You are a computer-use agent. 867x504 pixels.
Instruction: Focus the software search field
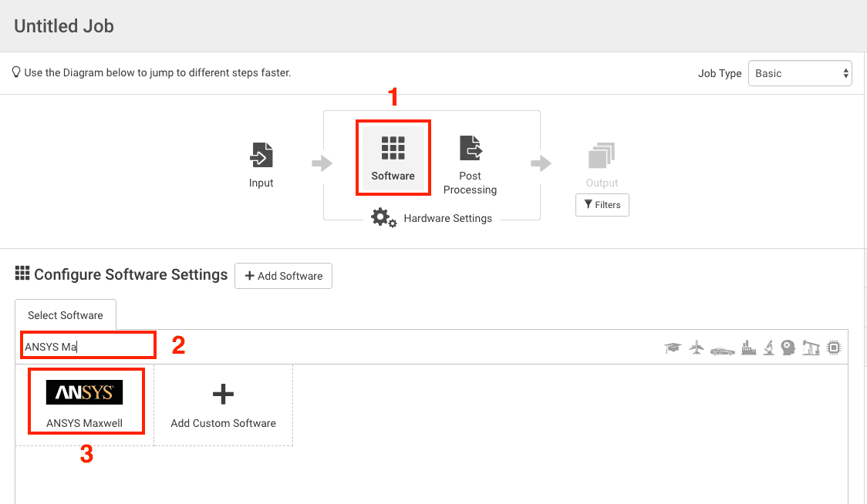89,347
